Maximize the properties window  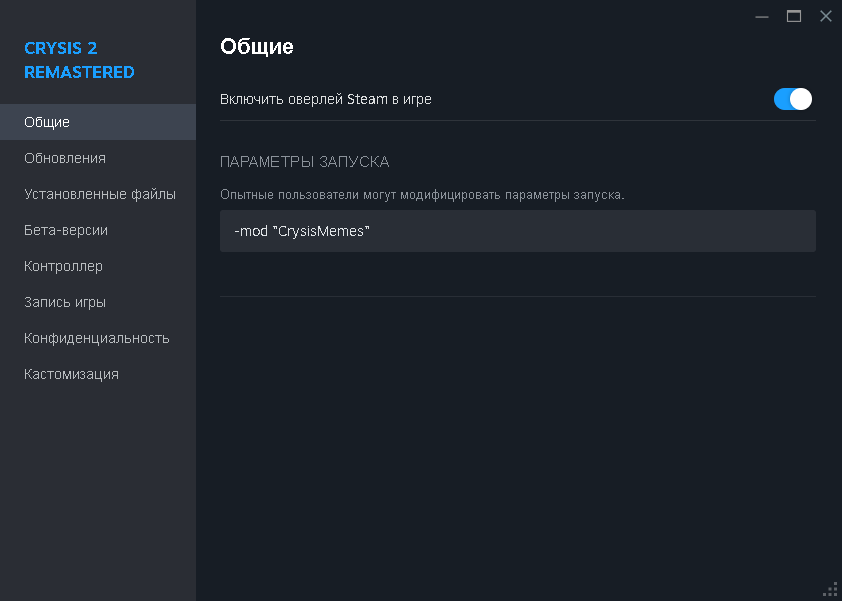(x=794, y=16)
